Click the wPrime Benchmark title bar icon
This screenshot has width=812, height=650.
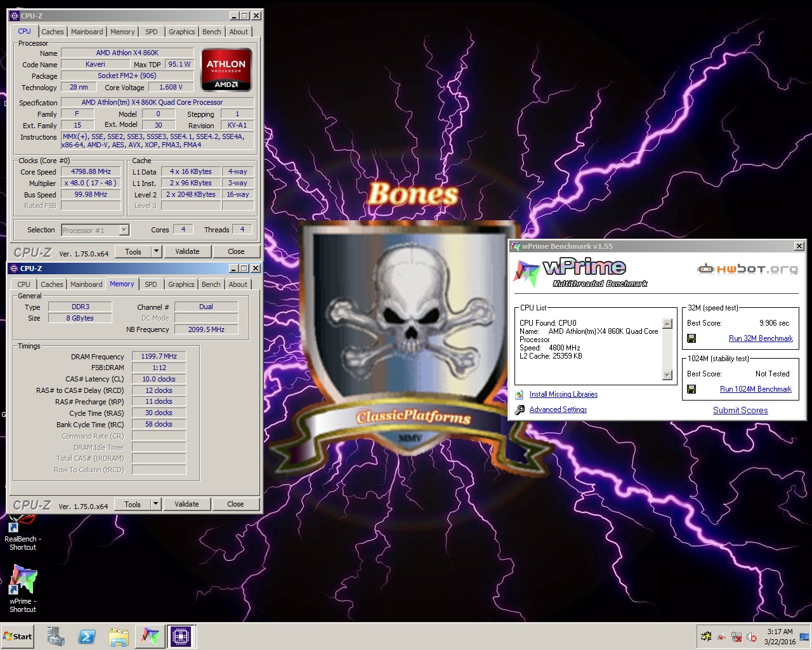516,246
